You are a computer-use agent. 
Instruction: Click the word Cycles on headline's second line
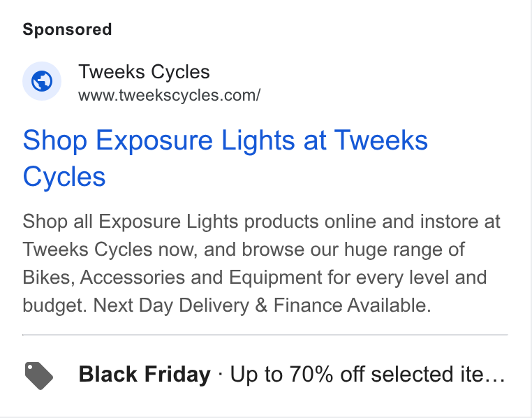pos(64,177)
